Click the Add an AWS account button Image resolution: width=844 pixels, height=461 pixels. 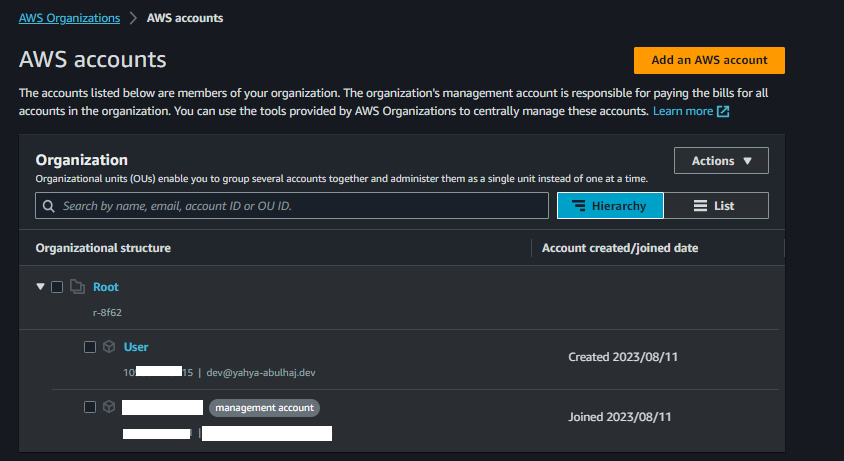(709, 60)
